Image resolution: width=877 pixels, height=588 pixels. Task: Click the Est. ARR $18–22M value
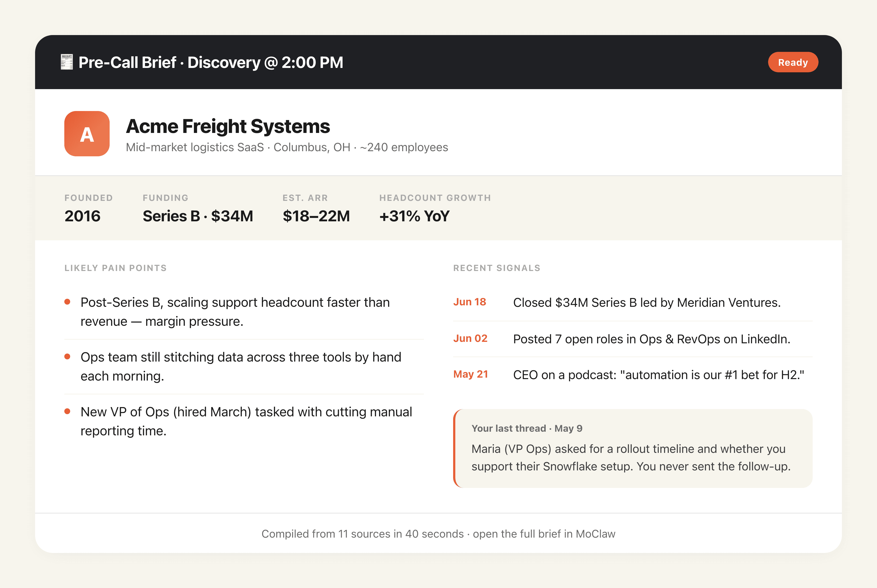pyautogui.click(x=316, y=216)
